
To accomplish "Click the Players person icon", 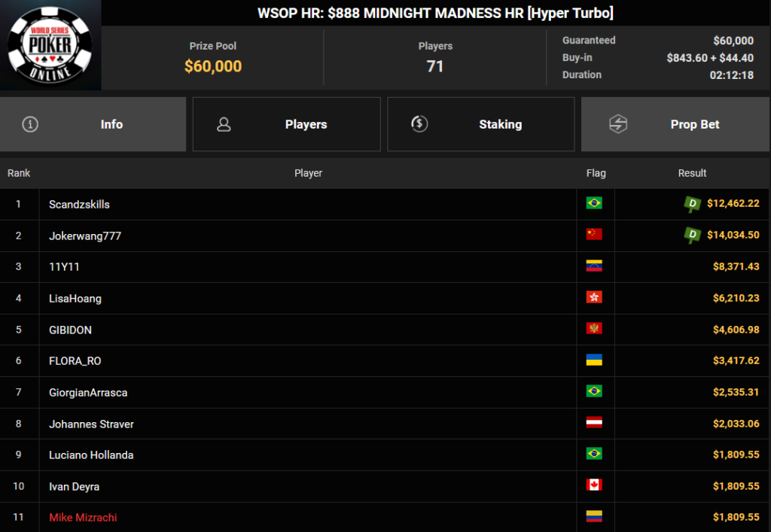I will click(224, 124).
